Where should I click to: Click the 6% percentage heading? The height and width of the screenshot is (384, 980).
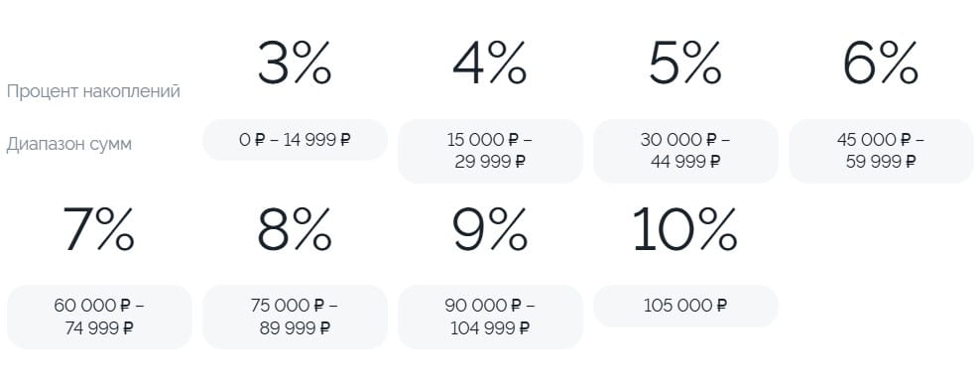tap(881, 64)
